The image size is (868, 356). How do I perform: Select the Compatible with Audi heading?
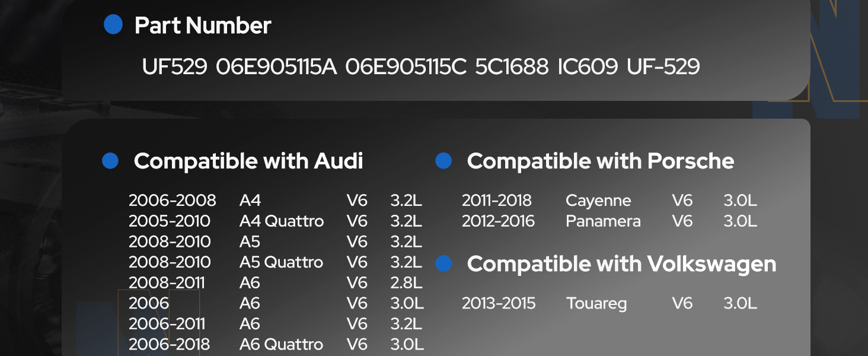[248, 161]
